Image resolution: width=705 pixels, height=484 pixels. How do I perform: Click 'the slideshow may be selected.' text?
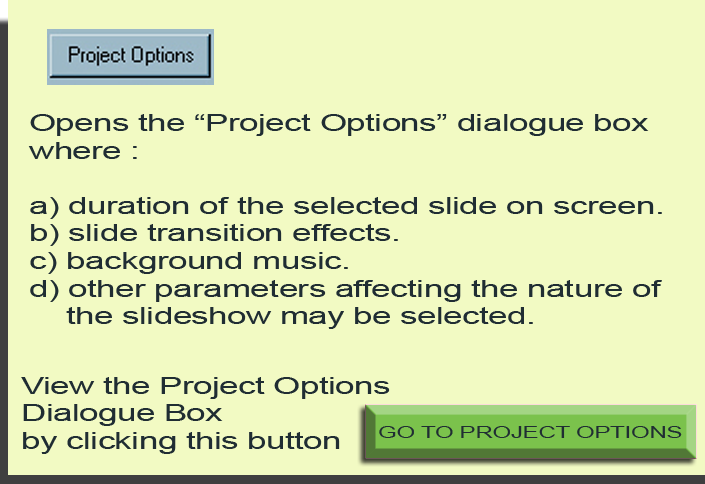coord(300,316)
